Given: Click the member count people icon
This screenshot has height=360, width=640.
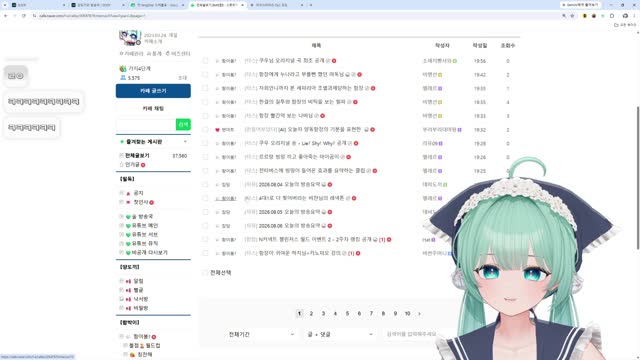Looking at the screenshot, I should pyautogui.click(x=123, y=78).
